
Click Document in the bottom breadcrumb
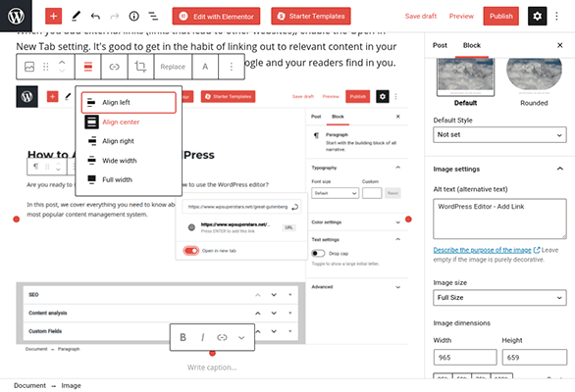click(x=30, y=386)
